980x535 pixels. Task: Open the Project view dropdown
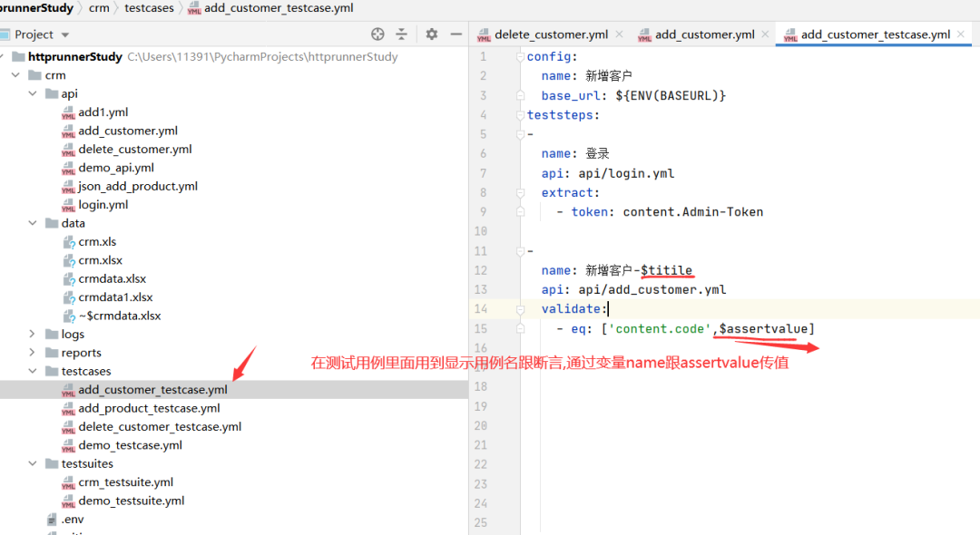pyautogui.click(x=65, y=35)
